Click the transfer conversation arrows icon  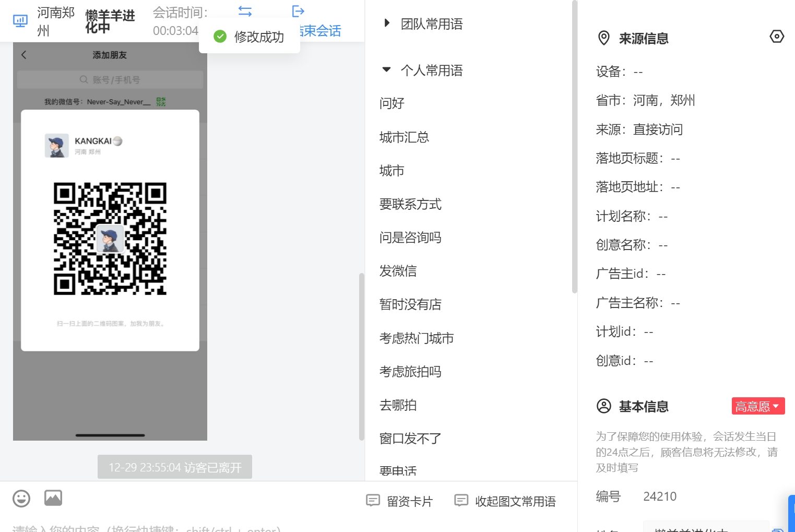(245, 11)
